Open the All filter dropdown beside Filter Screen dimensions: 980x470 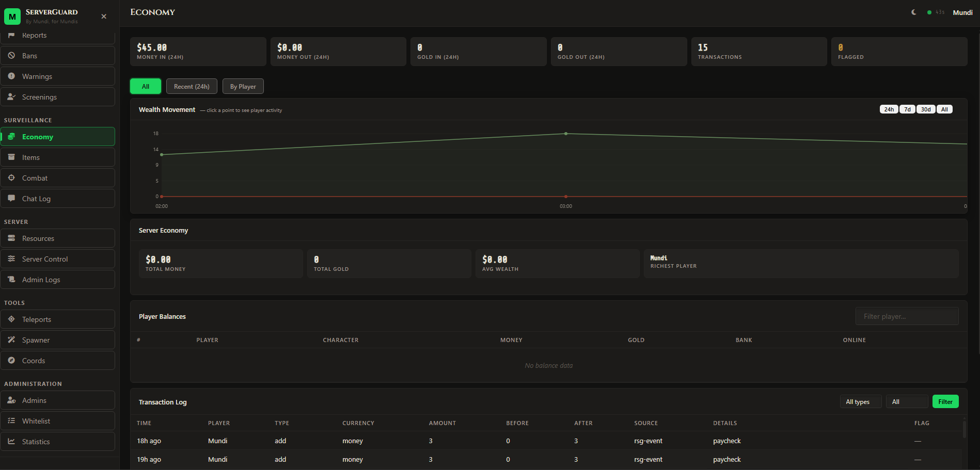click(x=907, y=402)
